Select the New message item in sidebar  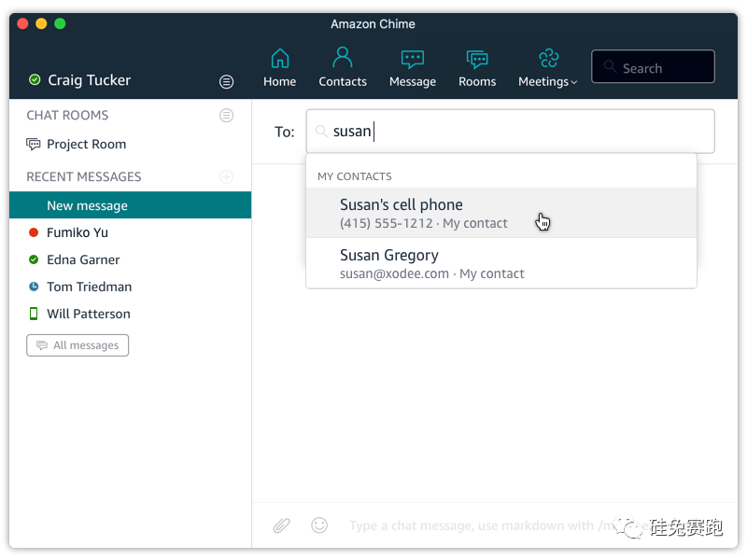[x=130, y=205]
